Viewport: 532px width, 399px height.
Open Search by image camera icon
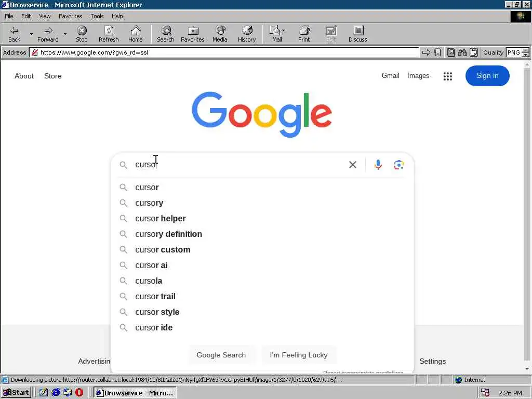tap(398, 165)
